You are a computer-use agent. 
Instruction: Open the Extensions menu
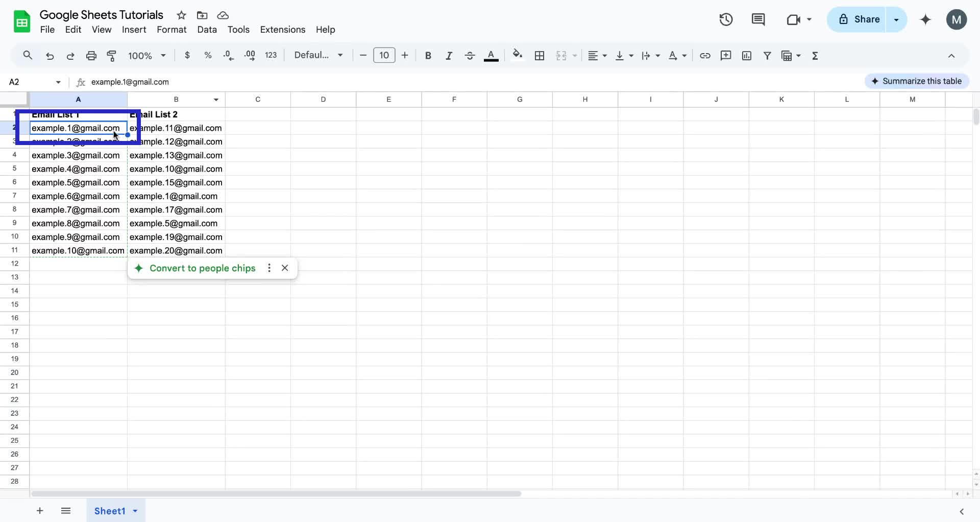coord(282,30)
